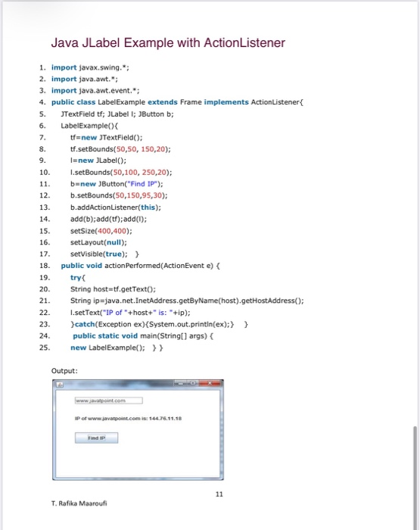Image resolution: width=420 pixels, height=530 pixels.
Task: Click the page number '11'
Action: pyautogui.click(x=219, y=494)
